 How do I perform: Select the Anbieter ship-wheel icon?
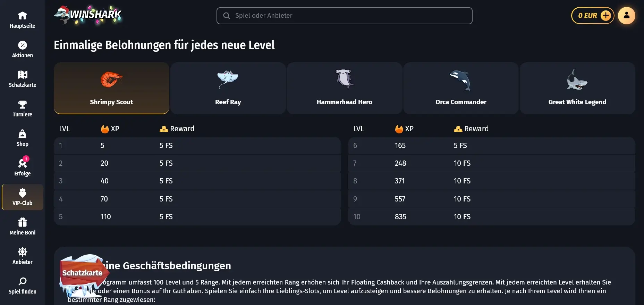pos(22,252)
